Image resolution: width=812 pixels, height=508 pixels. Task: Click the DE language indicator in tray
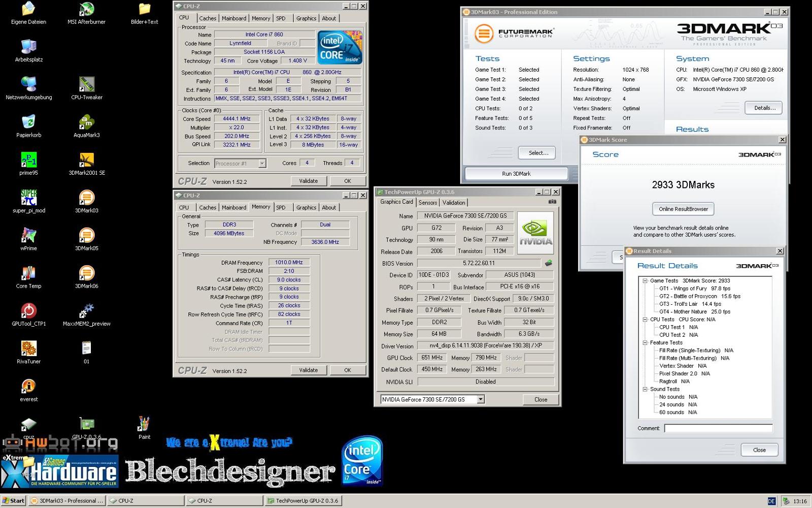(x=771, y=501)
